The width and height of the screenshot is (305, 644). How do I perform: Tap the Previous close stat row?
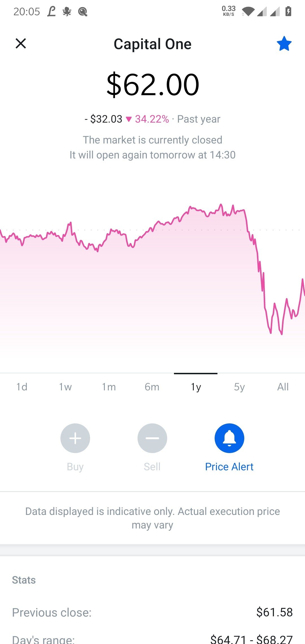(152, 612)
